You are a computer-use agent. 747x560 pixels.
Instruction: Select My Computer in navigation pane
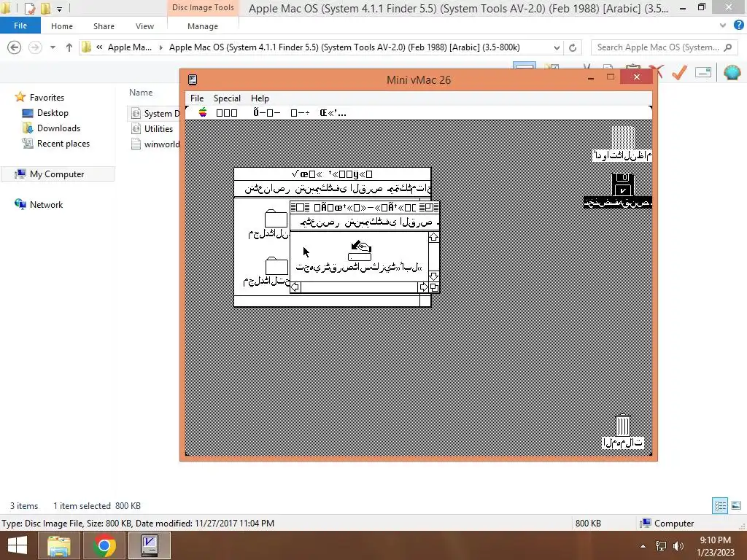[x=57, y=174]
